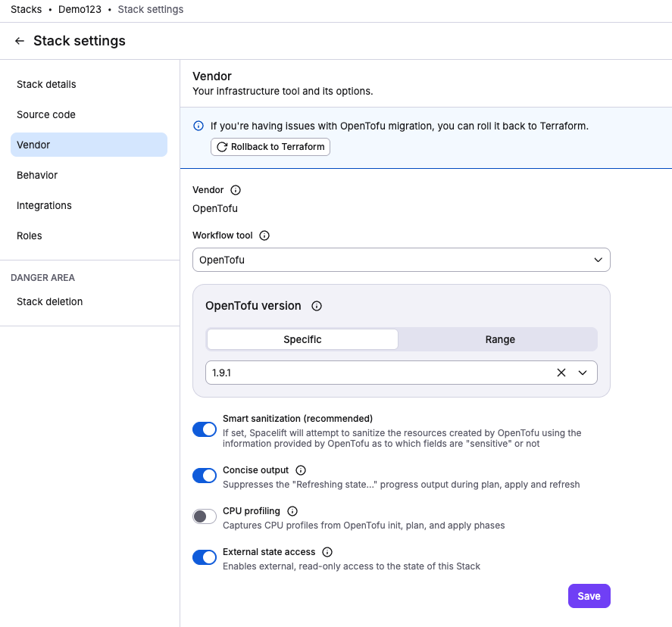Click the info icon next to Vendor label

[236, 190]
